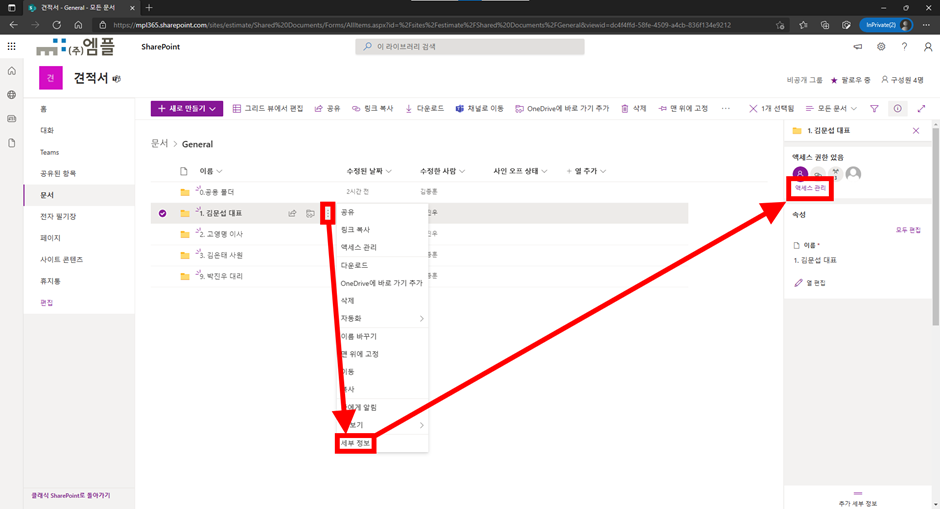Viewport: 940px width, 509px height.
Task: Click the 액세스 관리 link in details pane
Action: coord(811,188)
